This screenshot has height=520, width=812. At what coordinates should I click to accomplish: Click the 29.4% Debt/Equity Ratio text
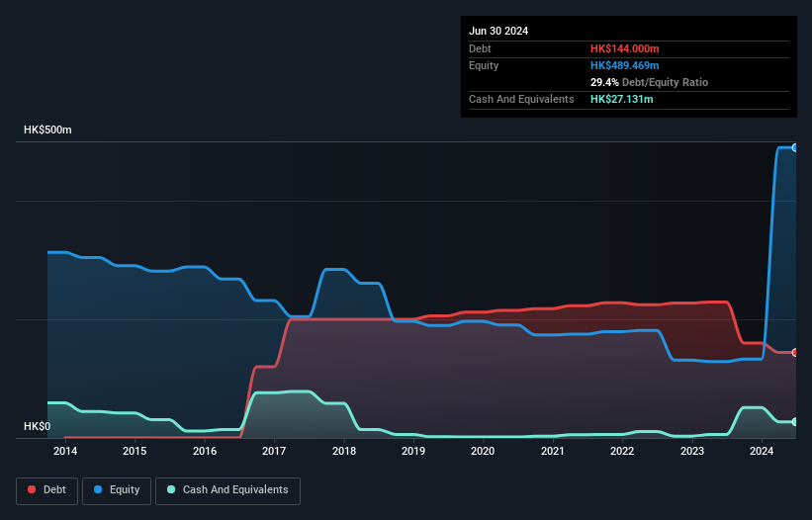[x=649, y=82]
